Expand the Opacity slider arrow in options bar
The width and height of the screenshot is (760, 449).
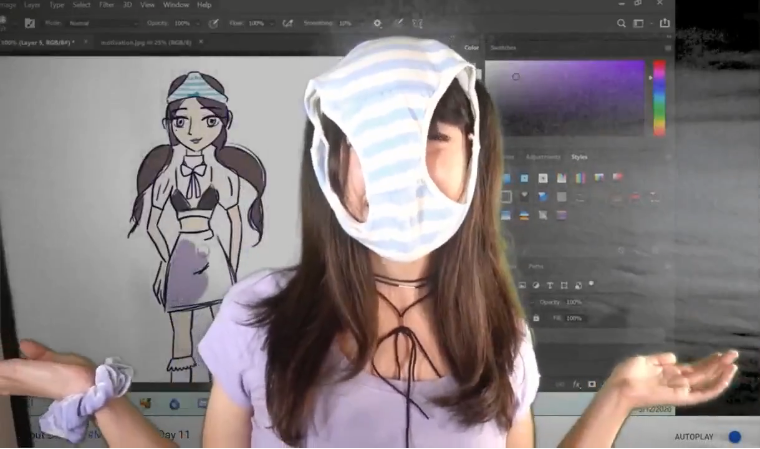point(197,23)
